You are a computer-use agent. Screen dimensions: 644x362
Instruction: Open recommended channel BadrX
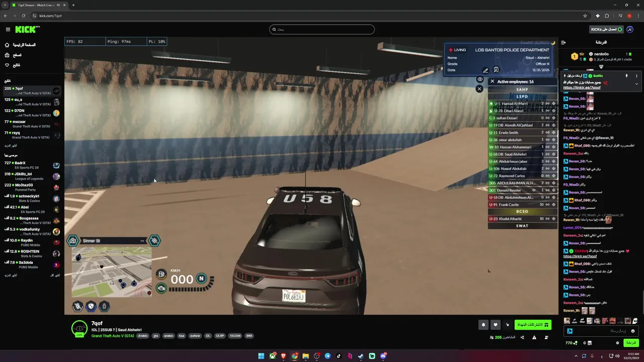pos(31,165)
